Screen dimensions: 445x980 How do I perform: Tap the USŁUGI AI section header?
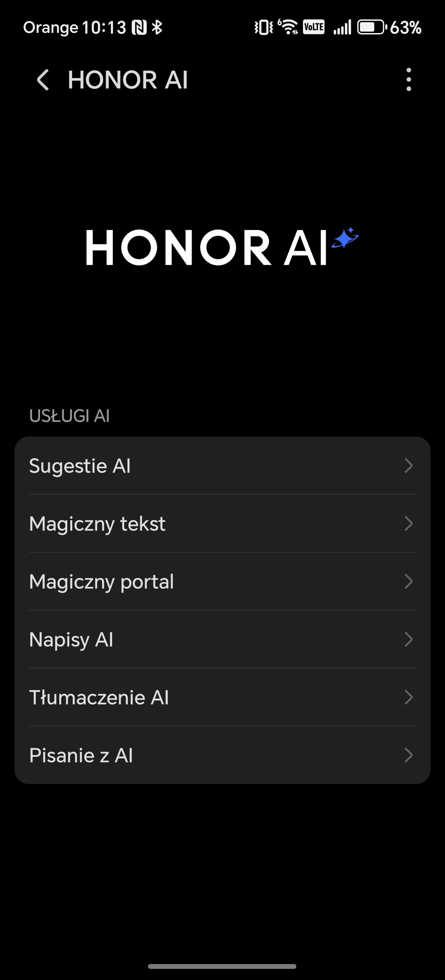click(x=70, y=416)
